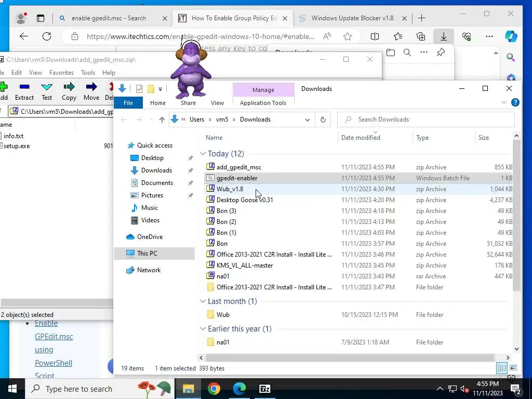Viewport: 532px width, 399px height.
Task: Expand the Explorer ribbon chevron
Action: tap(504, 102)
